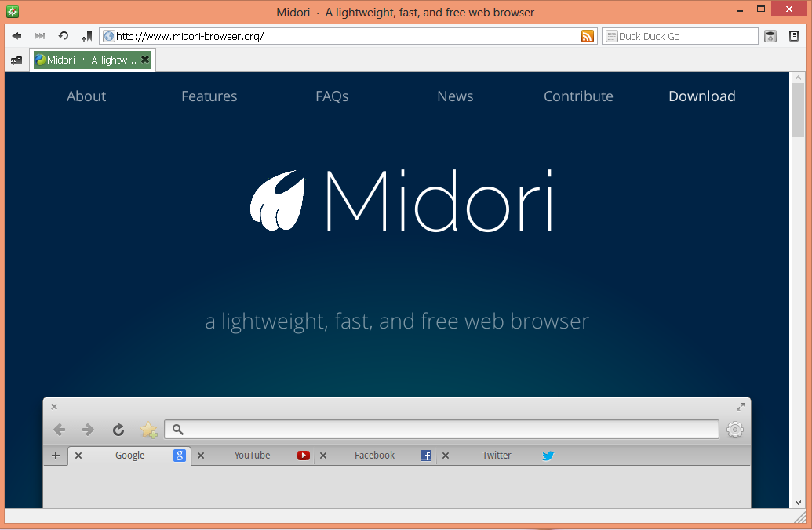Click the Duck Duck Go search engine icon
This screenshot has width=812, height=530.
click(612, 36)
